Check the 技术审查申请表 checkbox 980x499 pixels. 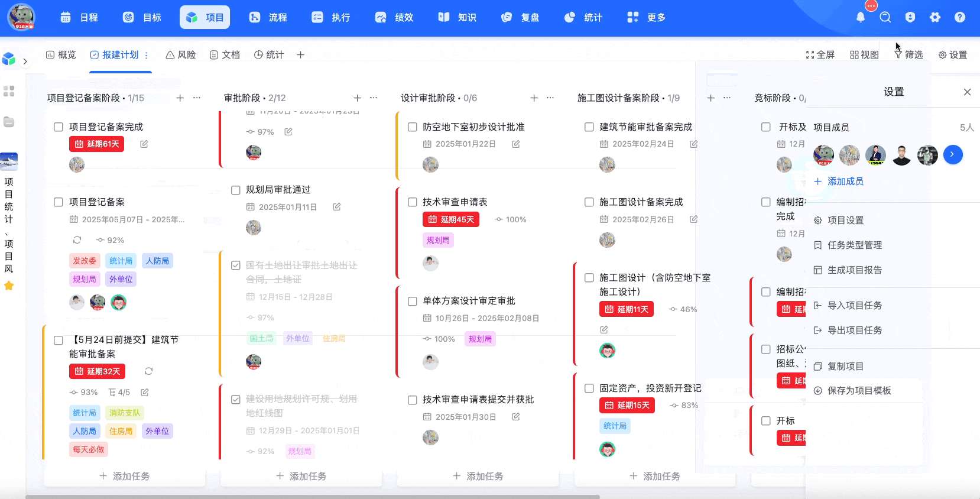(x=412, y=202)
